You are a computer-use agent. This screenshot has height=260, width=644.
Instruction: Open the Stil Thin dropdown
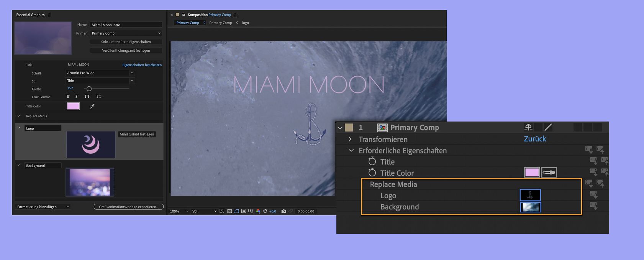click(100, 81)
